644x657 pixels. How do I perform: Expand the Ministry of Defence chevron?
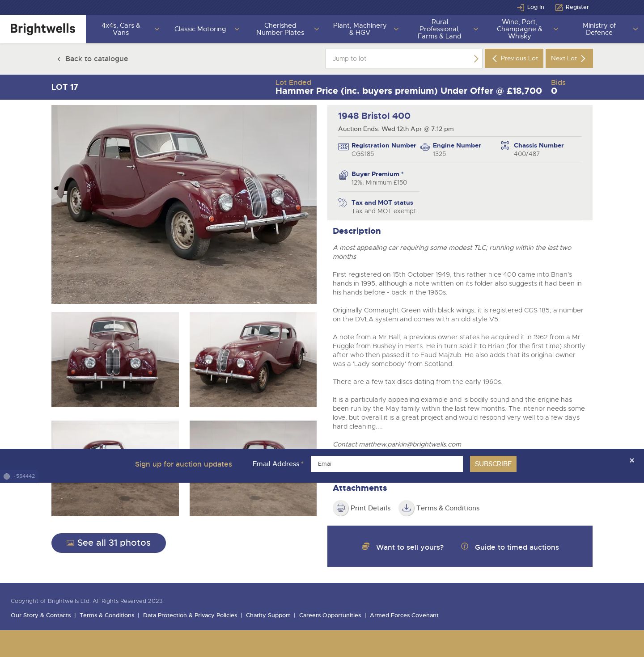click(636, 29)
